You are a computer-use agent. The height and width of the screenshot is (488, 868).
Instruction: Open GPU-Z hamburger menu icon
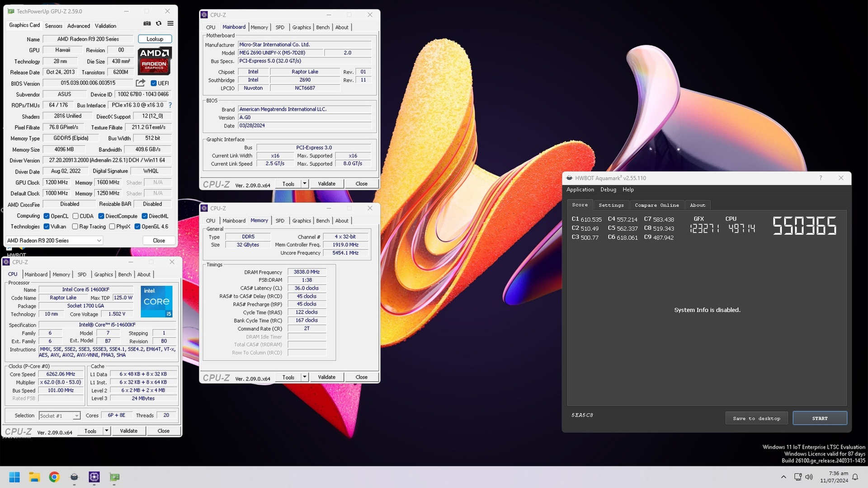coord(170,23)
